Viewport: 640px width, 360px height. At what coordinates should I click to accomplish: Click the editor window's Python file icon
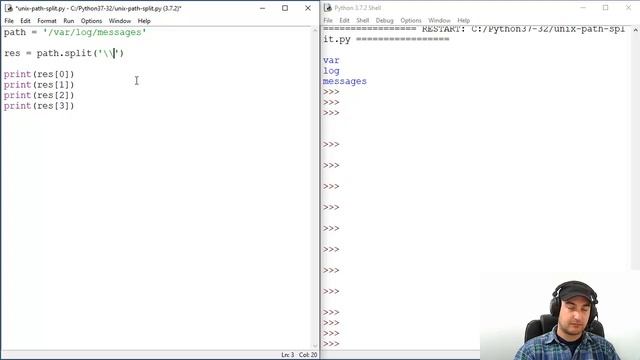coord(9,8)
